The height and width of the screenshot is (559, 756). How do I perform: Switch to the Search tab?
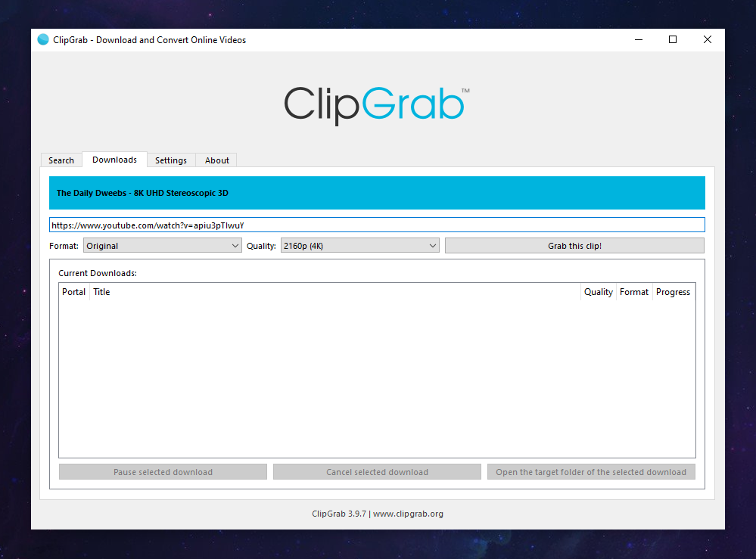pyautogui.click(x=61, y=160)
